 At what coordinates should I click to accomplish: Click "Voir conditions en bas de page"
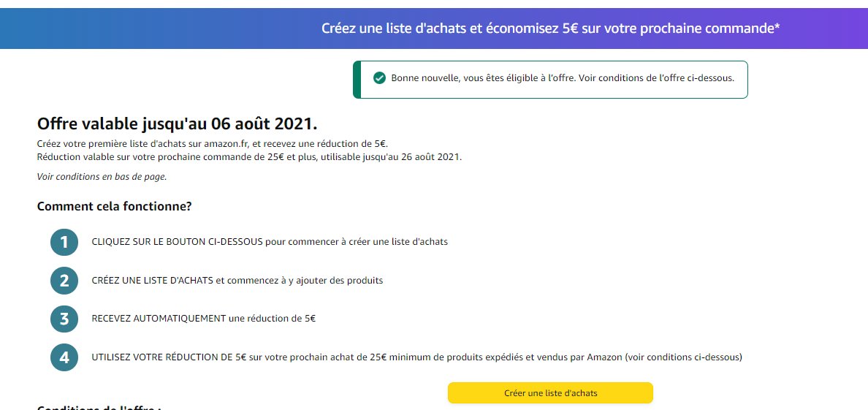(102, 176)
